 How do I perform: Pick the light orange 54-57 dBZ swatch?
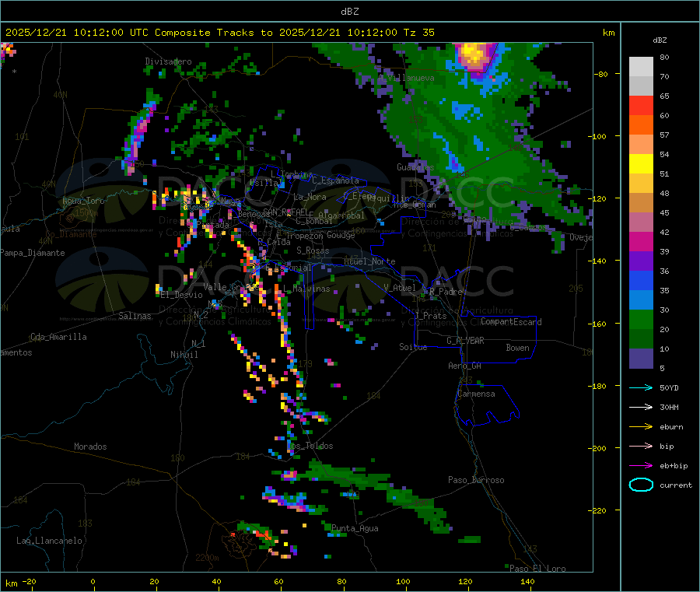pos(641,145)
